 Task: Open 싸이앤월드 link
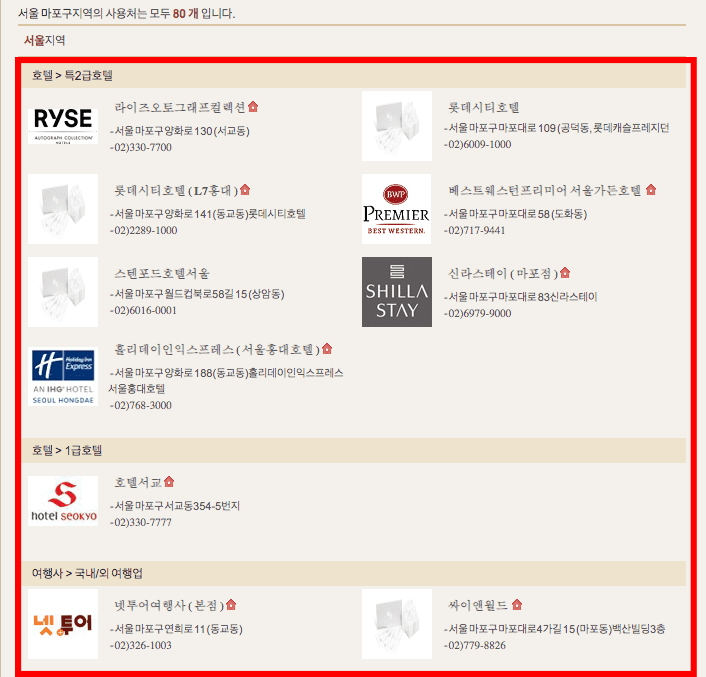click(478, 605)
